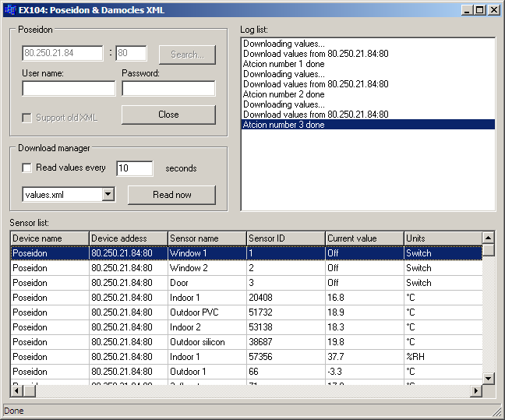Screen dimensions: 505x420
Task: Click the horizontal scroll right arrow
Action: (476, 391)
